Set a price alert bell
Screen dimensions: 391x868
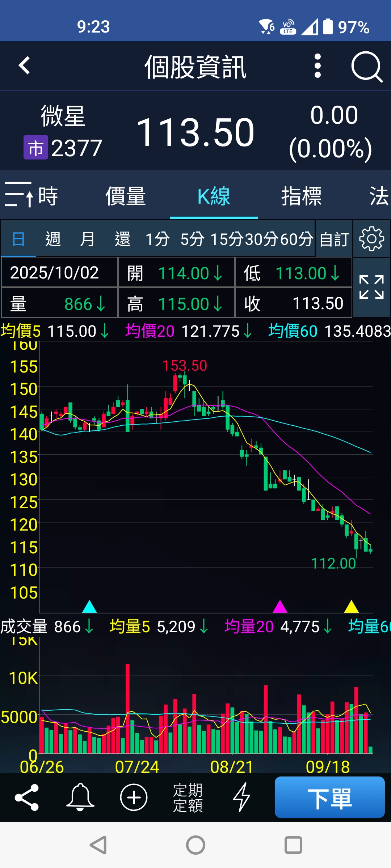[80, 797]
